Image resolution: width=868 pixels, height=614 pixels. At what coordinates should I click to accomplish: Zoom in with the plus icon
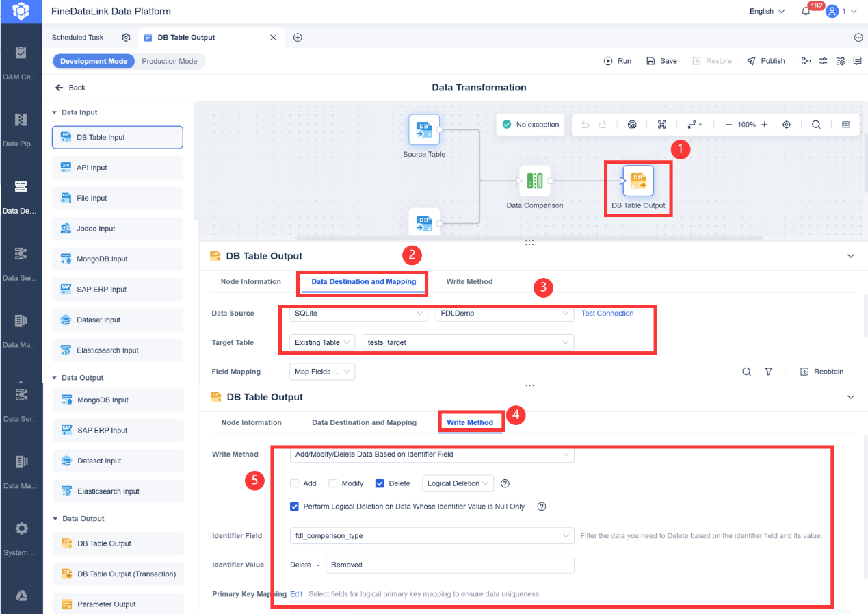[x=765, y=125]
